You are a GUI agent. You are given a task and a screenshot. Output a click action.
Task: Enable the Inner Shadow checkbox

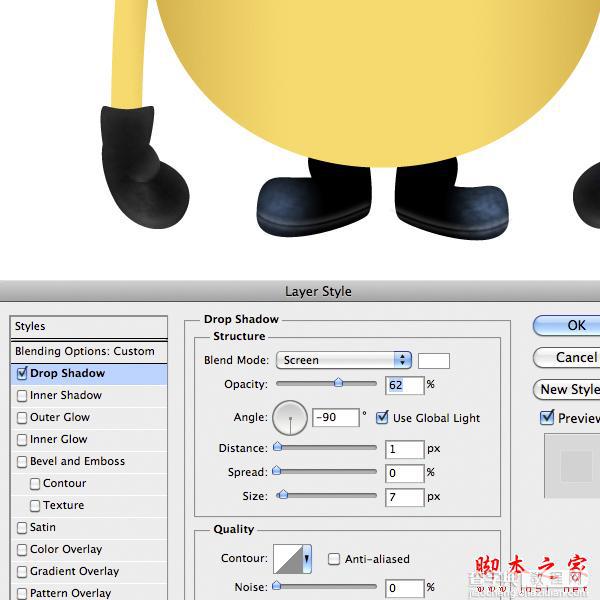22,395
